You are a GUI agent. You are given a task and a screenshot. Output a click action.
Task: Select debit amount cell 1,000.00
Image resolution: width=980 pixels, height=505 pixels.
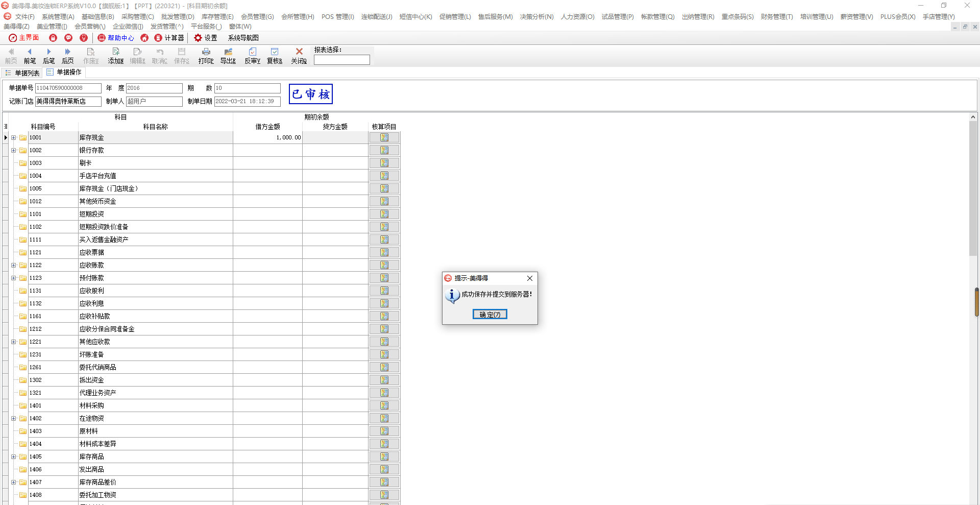point(267,137)
